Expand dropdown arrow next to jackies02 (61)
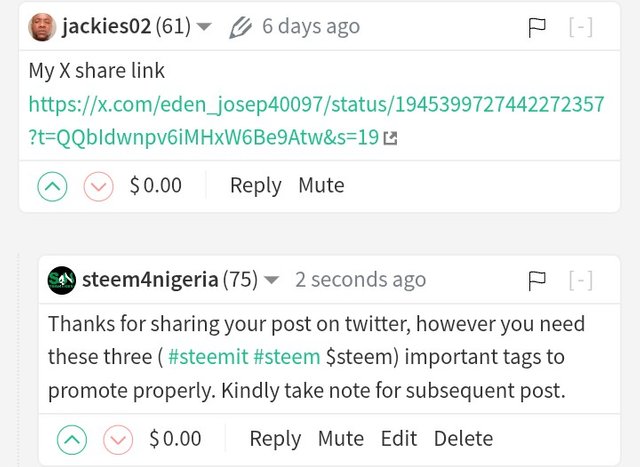The height and width of the screenshot is (467, 640). pos(204,27)
